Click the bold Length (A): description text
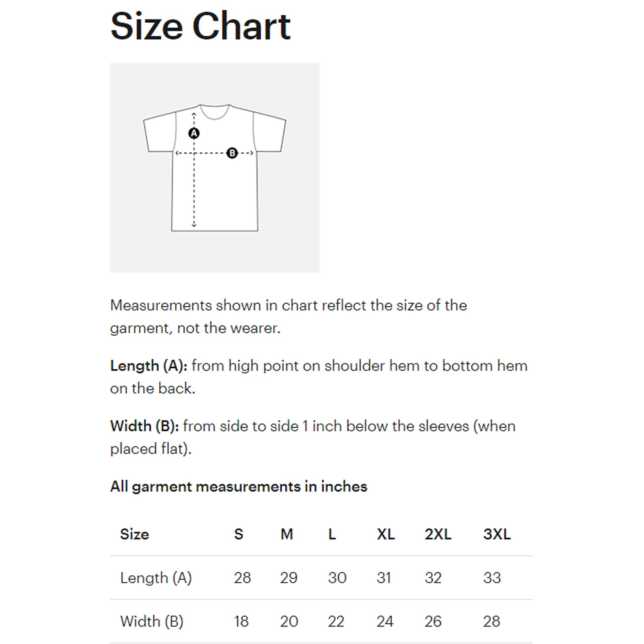Viewport: 644px width, 644px height. click(149, 366)
